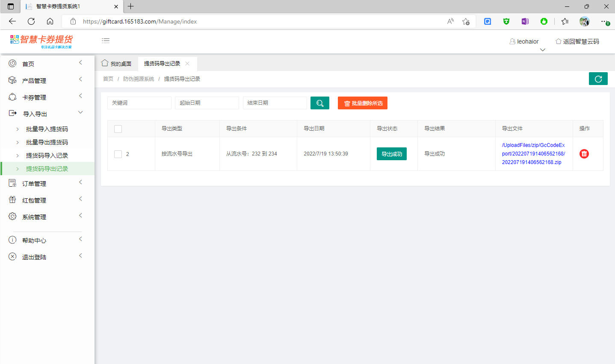Expand the 卡券管理 sidebar menu
This screenshot has height=364, width=615.
coord(34,97)
